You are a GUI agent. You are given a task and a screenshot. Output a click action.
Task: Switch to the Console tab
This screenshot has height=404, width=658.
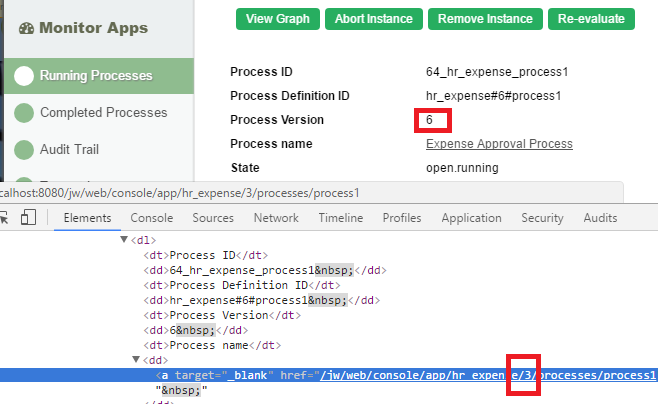[x=152, y=218]
